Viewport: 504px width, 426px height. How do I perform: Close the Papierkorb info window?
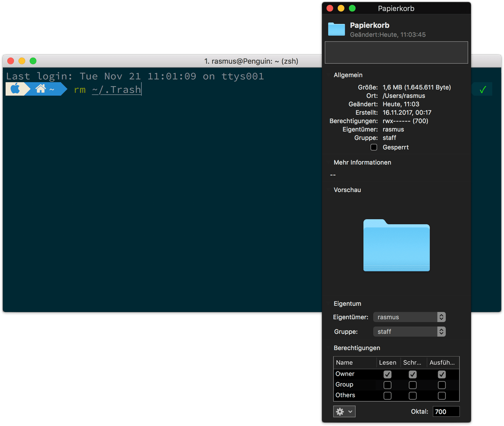[330, 8]
